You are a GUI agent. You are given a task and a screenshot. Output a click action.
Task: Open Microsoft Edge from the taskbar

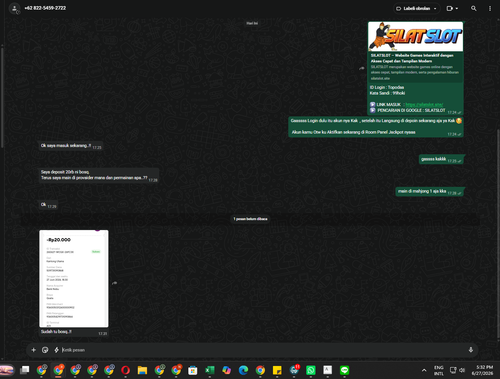tap(243, 370)
